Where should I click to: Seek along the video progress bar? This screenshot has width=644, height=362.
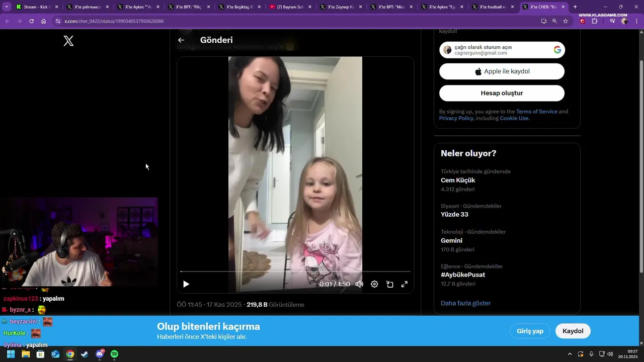295,271
